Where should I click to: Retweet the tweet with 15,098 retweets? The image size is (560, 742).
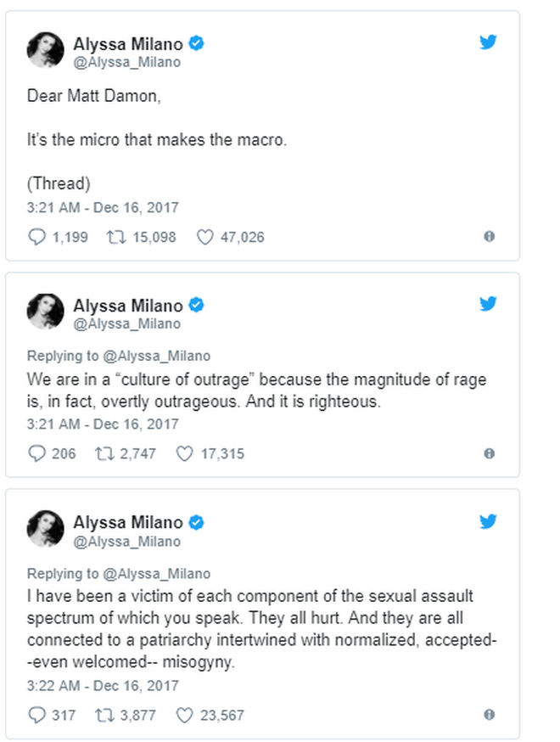(x=115, y=238)
